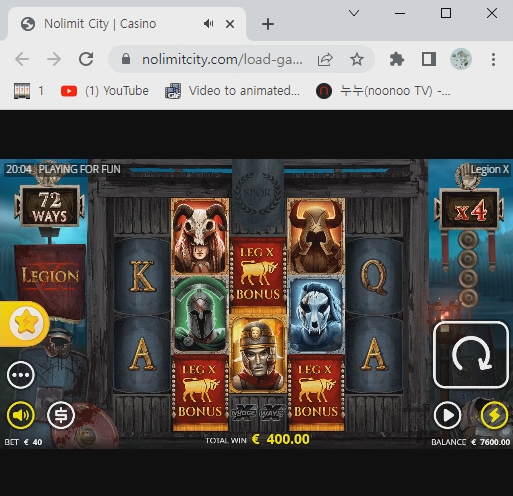Open the yellow star bonus feature menu

point(25,324)
